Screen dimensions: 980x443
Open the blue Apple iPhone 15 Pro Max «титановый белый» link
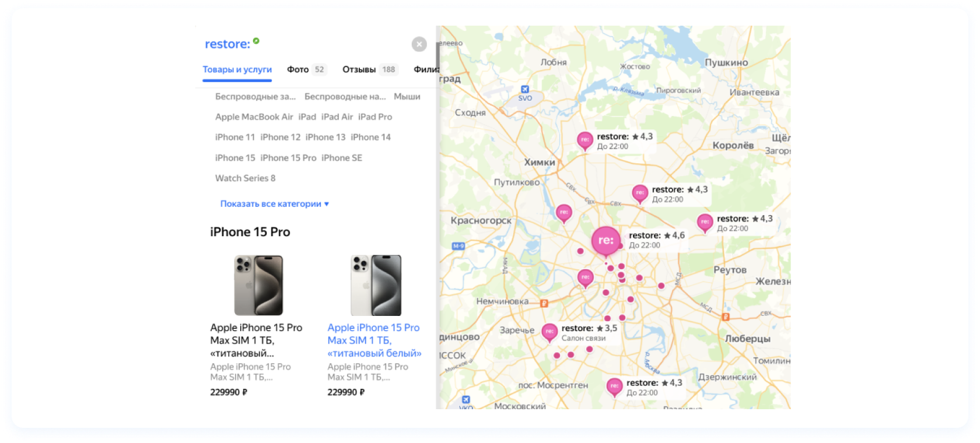click(x=374, y=340)
